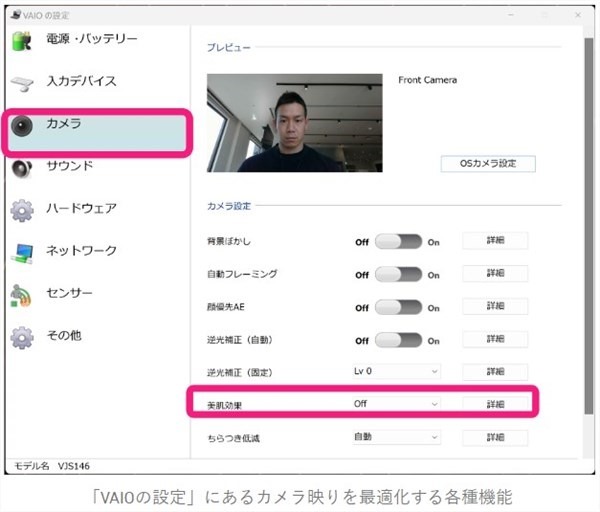The image size is (600, 512).
Task: Click the プレビュー heading
Action: [228, 47]
